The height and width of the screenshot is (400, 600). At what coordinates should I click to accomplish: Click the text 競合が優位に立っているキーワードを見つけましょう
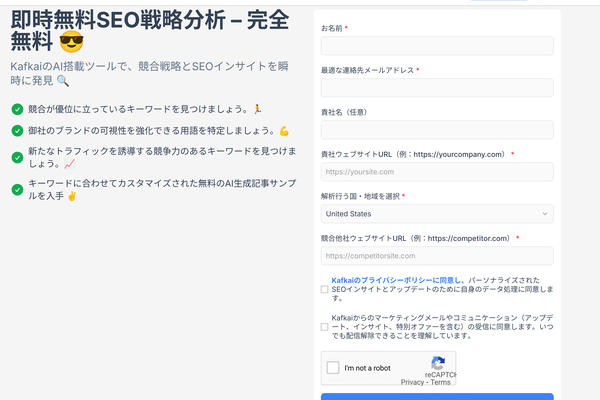pyautogui.click(x=138, y=109)
